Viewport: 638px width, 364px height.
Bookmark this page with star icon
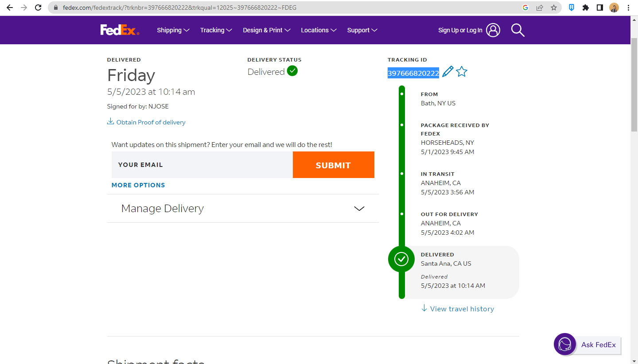click(554, 8)
